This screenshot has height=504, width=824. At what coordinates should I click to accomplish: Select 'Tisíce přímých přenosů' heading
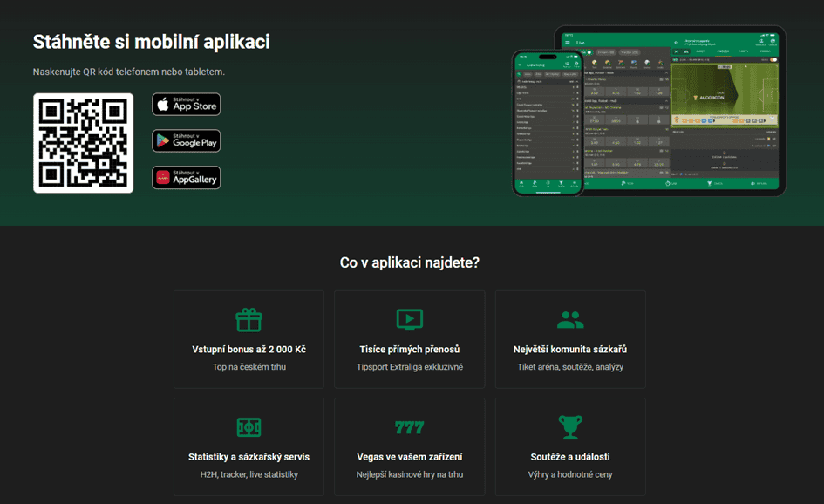point(409,350)
